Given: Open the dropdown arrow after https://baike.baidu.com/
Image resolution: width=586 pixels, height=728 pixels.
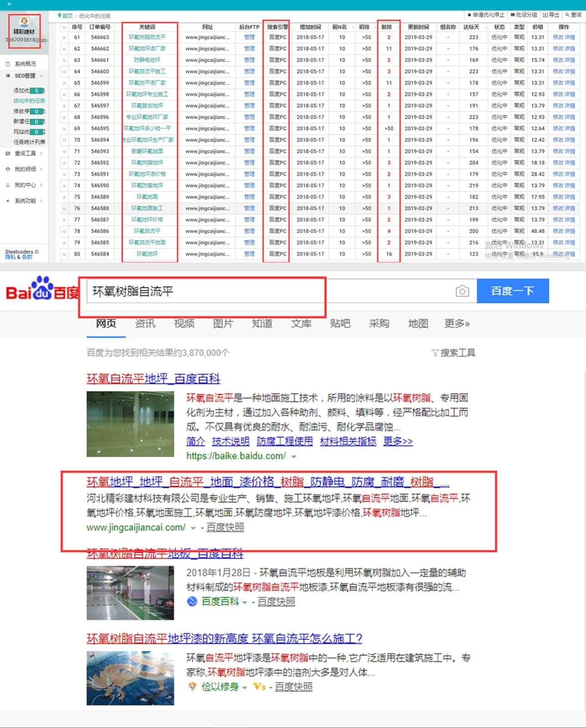Looking at the screenshot, I should 294,456.
